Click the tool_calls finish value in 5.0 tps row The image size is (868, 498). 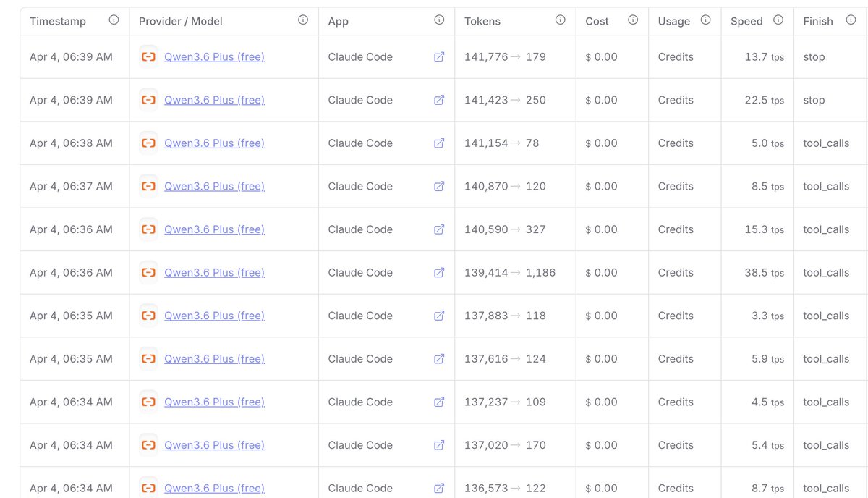pos(826,143)
